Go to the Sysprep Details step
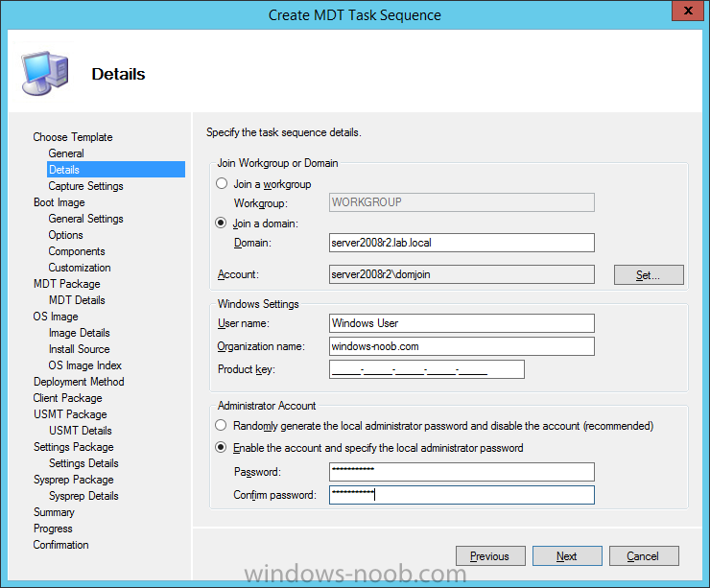The width and height of the screenshot is (710, 588). (x=83, y=496)
